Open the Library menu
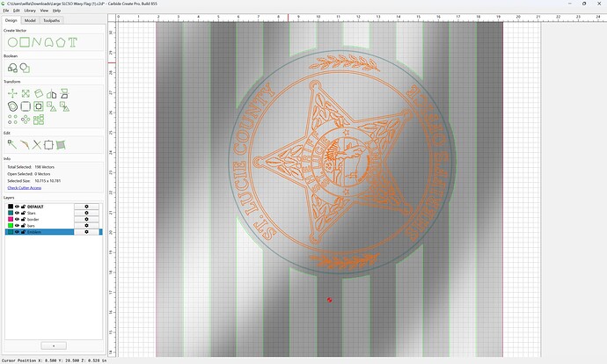This screenshot has height=364, width=607. pos(30,11)
